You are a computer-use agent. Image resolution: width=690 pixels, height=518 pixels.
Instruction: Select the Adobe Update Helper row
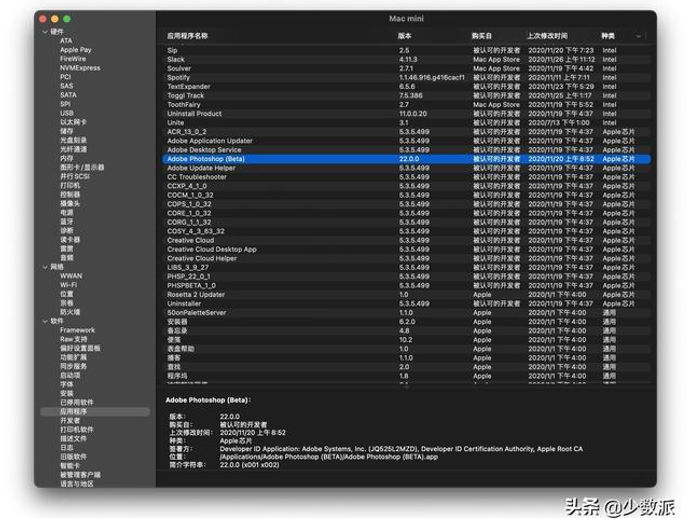point(407,168)
